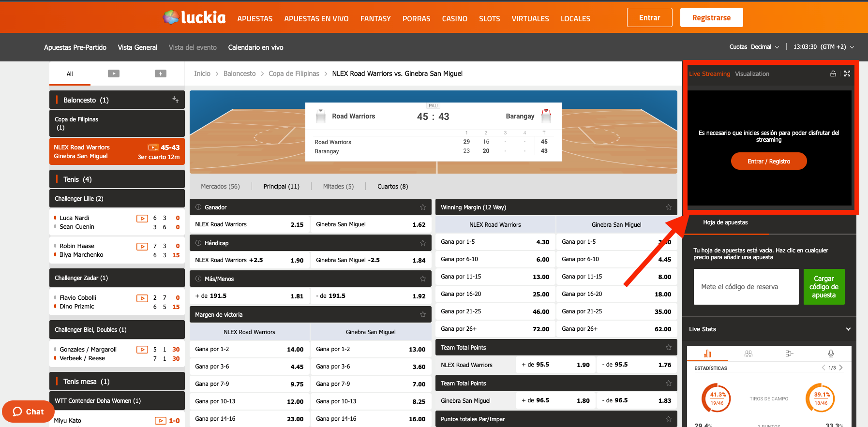The width and height of the screenshot is (868, 427).
Task: Favorite Puntos totales Par/Impar market star
Action: pos(669,419)
